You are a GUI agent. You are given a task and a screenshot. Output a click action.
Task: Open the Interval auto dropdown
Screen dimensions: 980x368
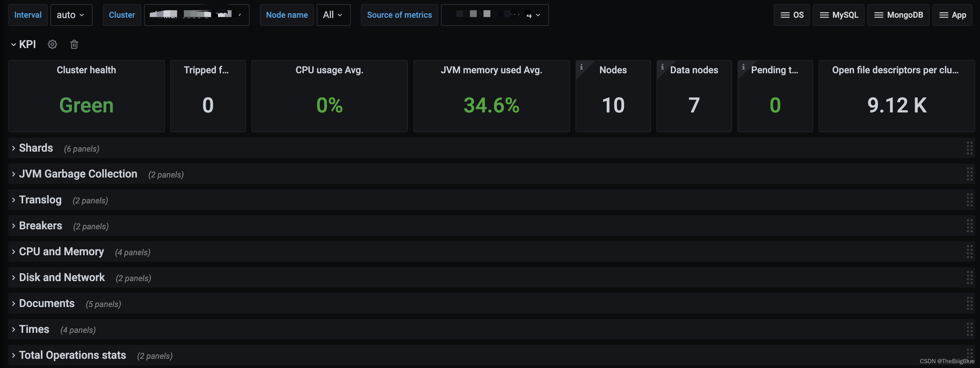[71, 15]
